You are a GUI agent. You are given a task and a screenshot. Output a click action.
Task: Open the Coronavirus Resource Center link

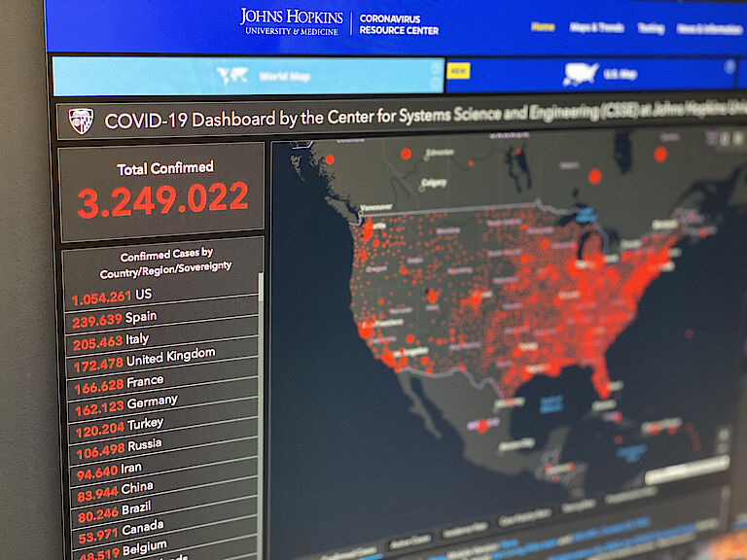point(399,24)
